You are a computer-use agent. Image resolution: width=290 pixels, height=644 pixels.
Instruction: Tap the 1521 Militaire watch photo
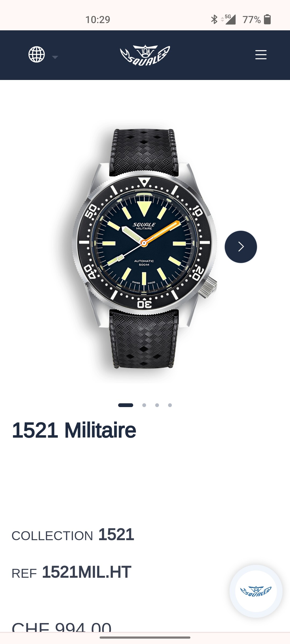point(144,248)
